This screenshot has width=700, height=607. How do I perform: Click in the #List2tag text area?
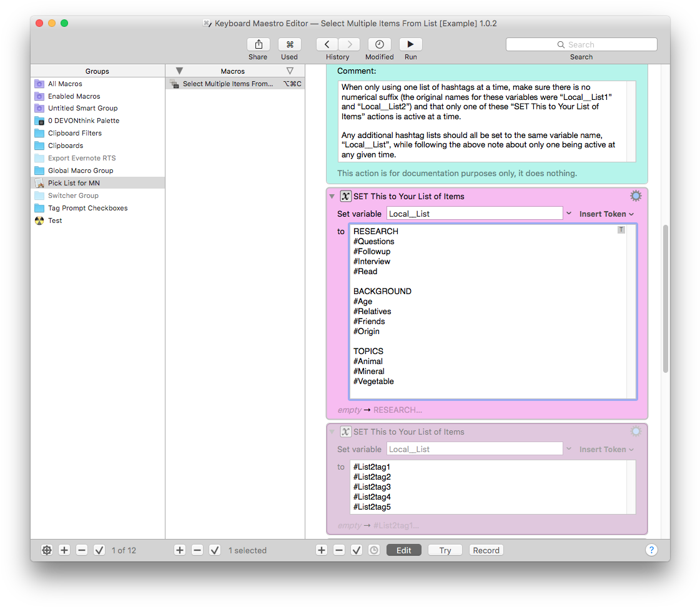point(493,487)
